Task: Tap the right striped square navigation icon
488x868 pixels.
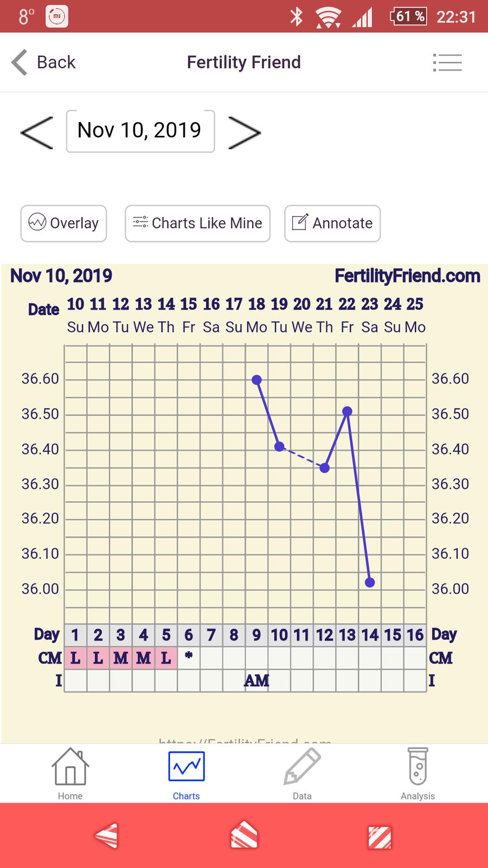Action: [x=380, y=837]
